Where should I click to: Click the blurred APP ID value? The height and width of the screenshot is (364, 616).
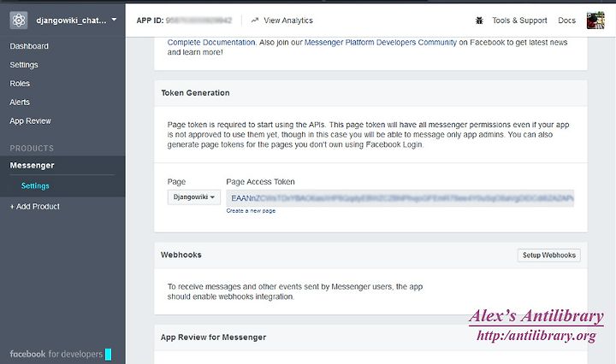198,21
